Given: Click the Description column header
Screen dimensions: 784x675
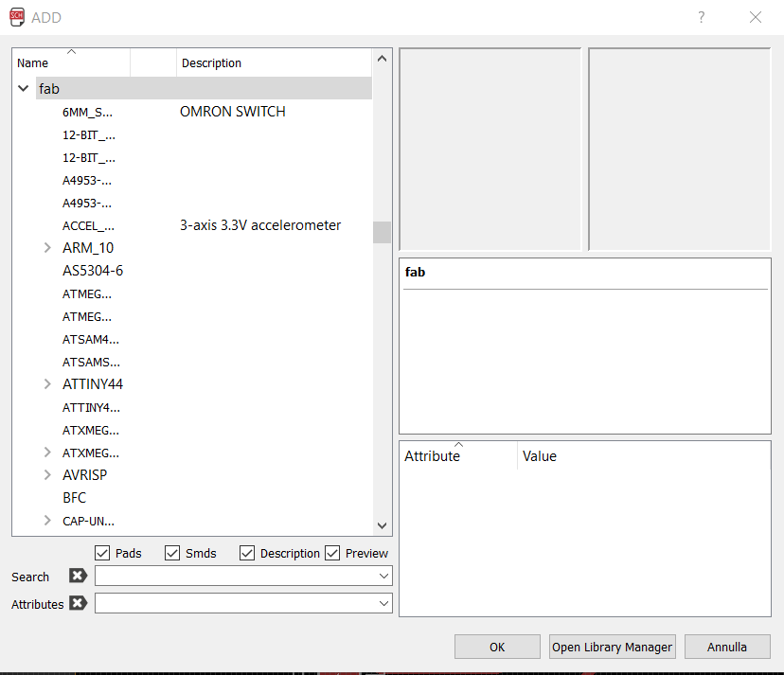Looking at the screenshot, I should click(x=274, y=63).
